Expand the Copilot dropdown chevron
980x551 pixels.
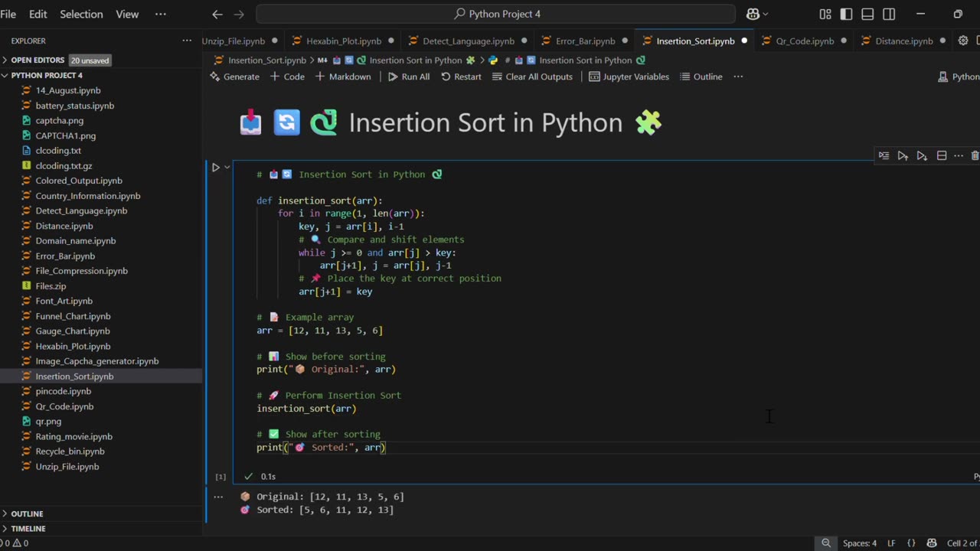coord(765,14)
